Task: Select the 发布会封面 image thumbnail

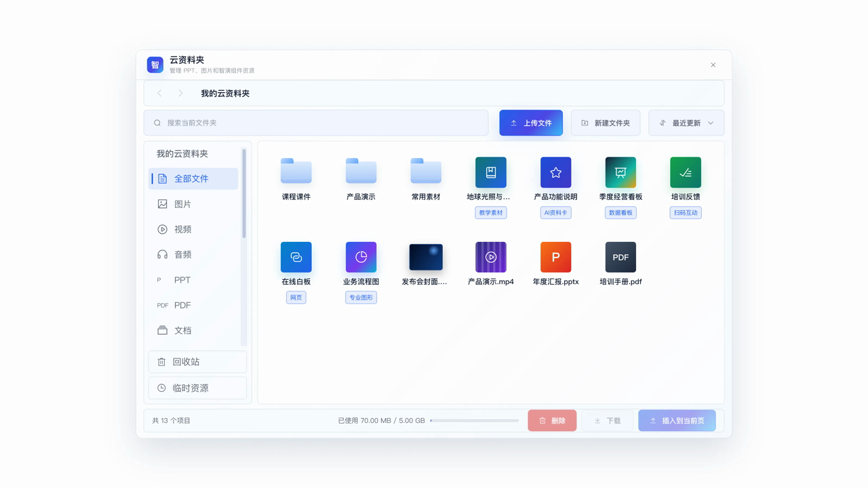Action: click(426, 257)
